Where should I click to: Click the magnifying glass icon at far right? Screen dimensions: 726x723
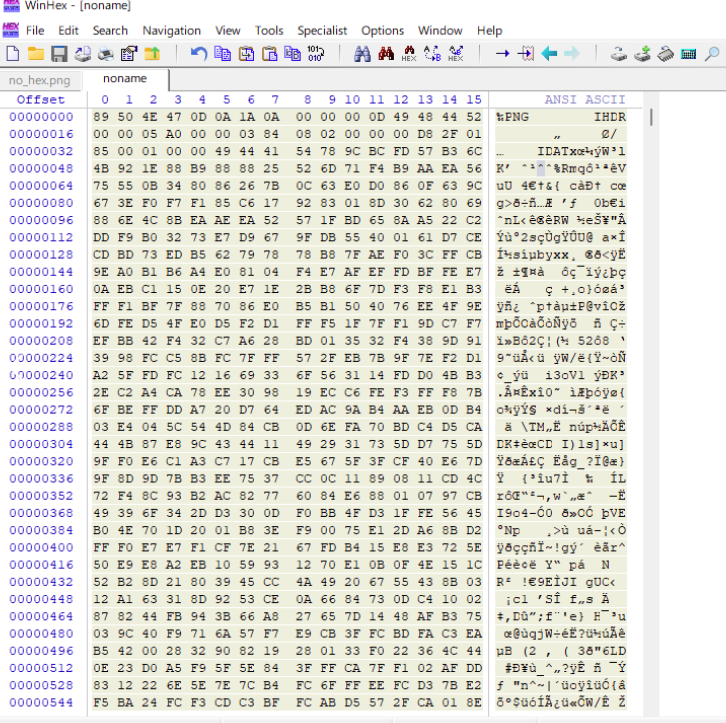pos(712,53)
